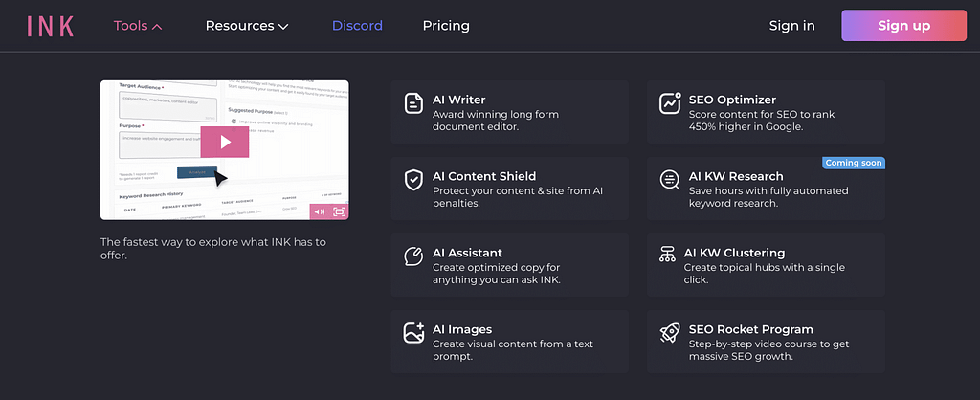The width and height of the screenshot is (980, 400).
Task: Click the SEO Rocket Program rocket icon
Action: coord(670,333)
